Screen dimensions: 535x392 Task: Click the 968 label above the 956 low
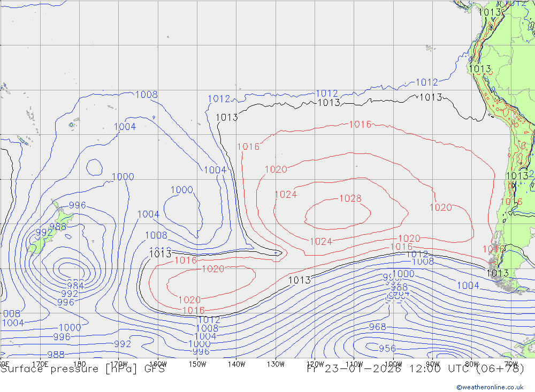[x=377, y=327]
